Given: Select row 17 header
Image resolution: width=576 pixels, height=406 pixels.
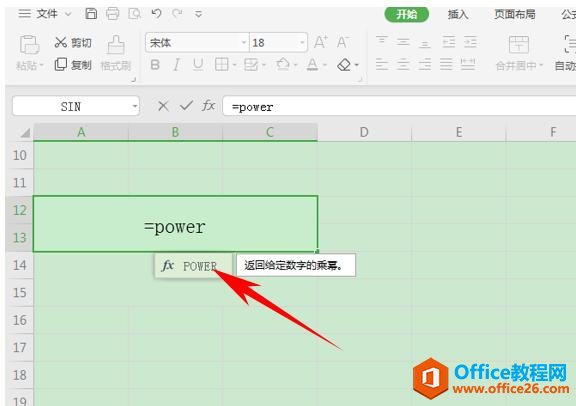Looking at the screenshot, I should tap(19, 347).
